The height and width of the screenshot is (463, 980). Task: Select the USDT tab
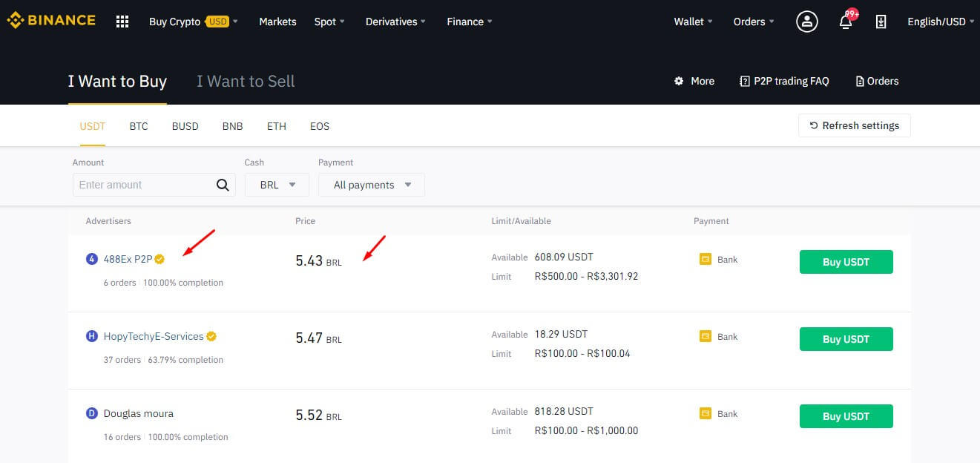coord(93,126)
